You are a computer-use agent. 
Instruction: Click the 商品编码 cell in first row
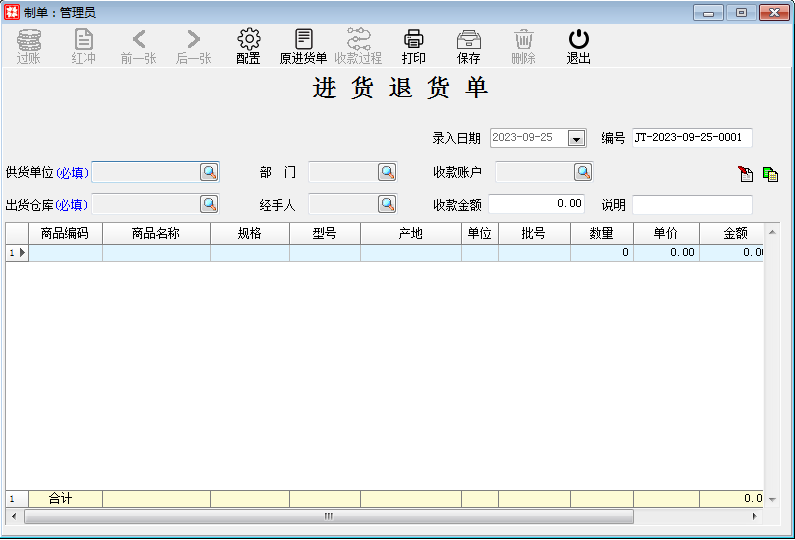coord(65,253)
